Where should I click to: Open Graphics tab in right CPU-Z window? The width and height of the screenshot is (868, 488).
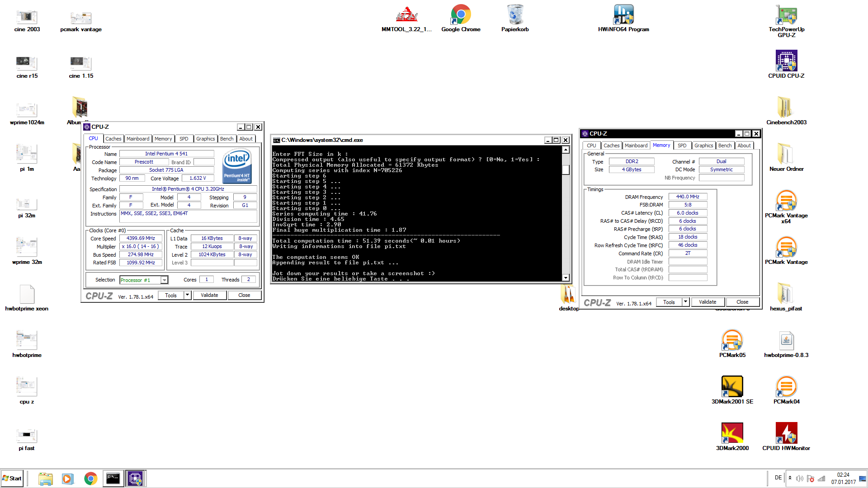pyautogui.click(x=704, y=145)
